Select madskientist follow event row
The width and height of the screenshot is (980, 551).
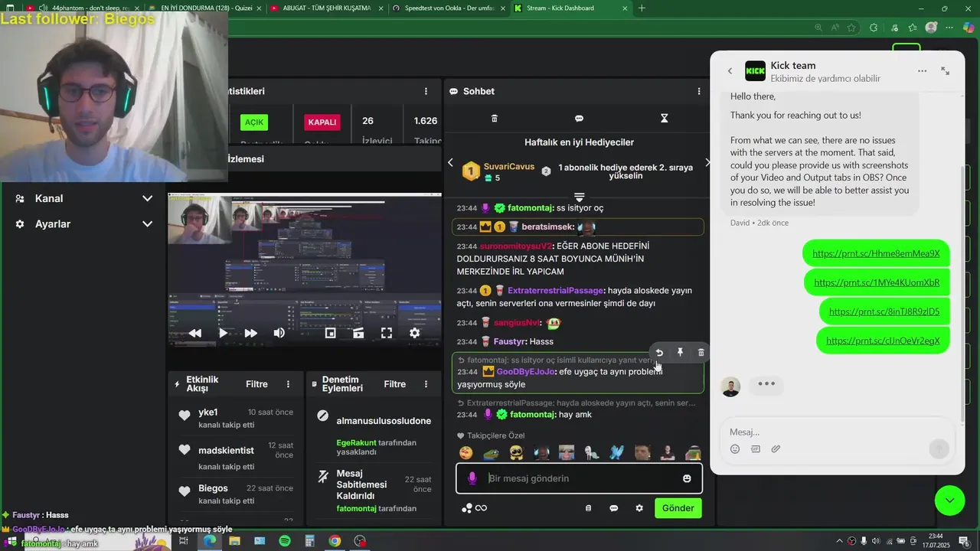click(x=236, y=455)
